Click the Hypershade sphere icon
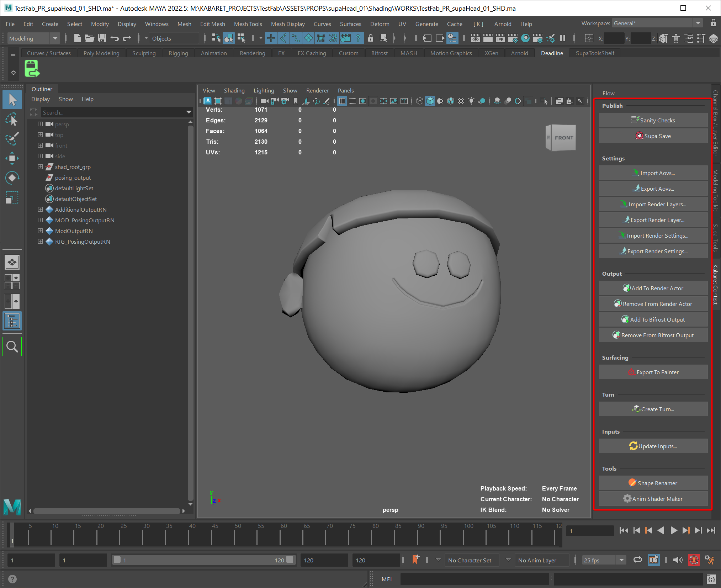Image resolution: width=721 pixels, height=588 pixels. (x=525, y=38)
